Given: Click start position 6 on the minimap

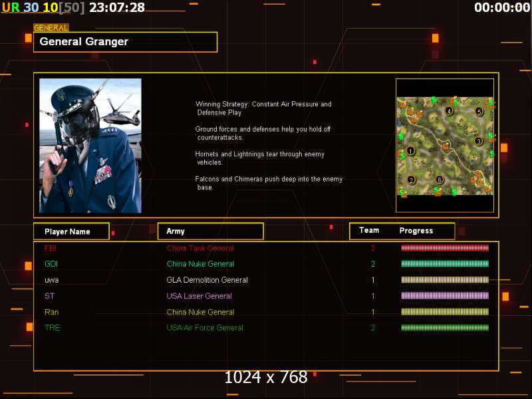Looking at the screenshot, I should pos(440,180).
